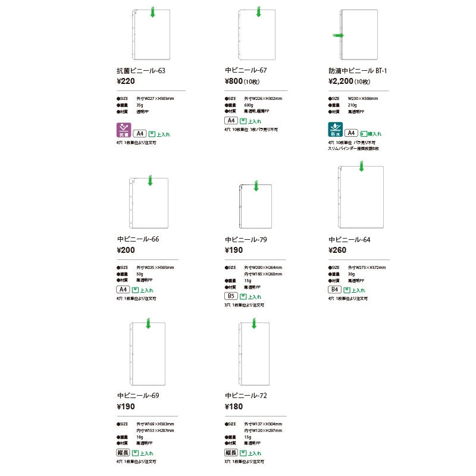Click the 縦長 badge under 中ビニール-69
This screenshot has width=476, height=476.
pos(123,453)
